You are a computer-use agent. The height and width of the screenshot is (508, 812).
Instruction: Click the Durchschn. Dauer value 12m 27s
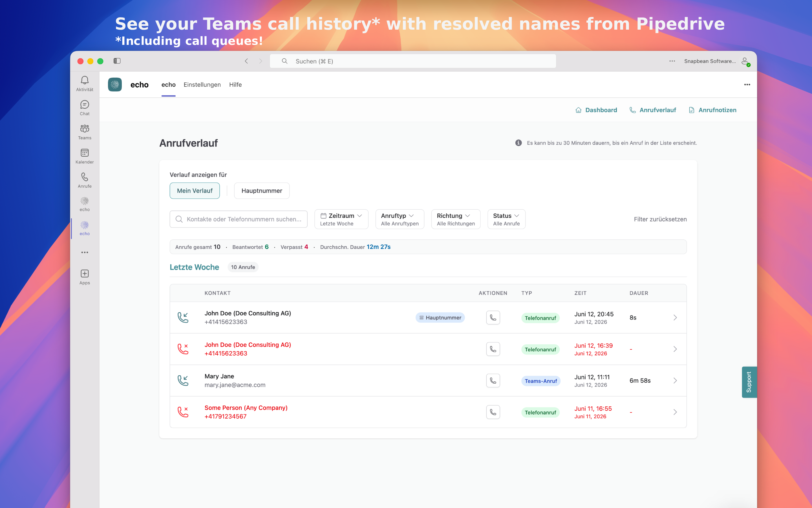(378, 247)
